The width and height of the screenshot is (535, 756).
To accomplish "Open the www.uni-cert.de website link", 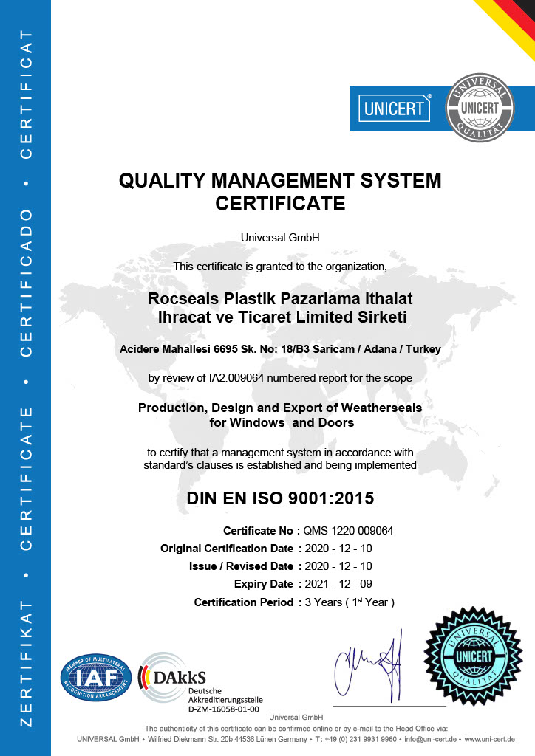I will (x=489, y=739).
